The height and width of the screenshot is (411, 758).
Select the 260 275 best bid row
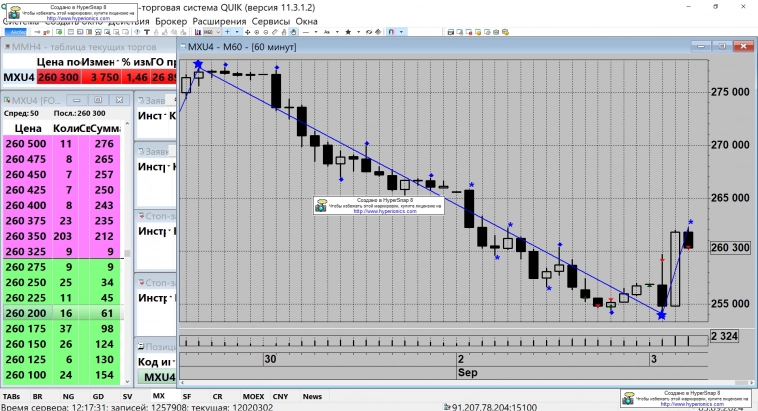(x=61, y=267)
